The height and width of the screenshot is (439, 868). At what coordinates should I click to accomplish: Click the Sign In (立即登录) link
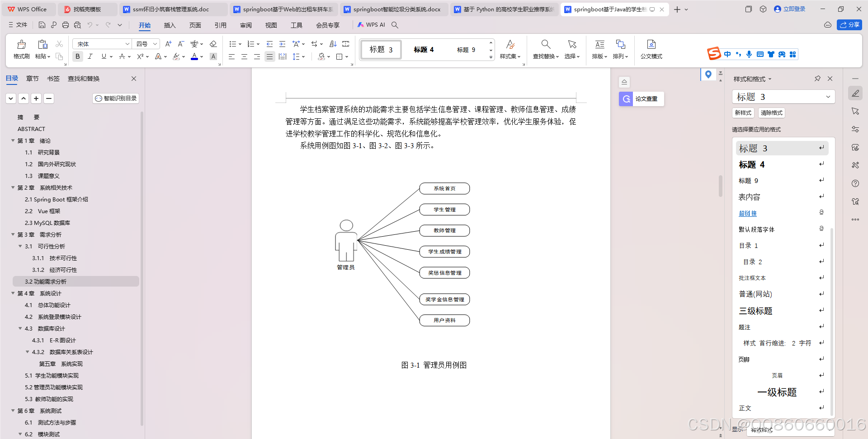(x=790, y=9)
